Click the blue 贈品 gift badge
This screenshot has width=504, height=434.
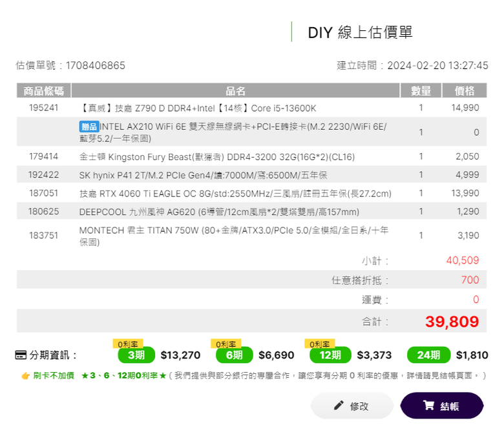(89, 127)
